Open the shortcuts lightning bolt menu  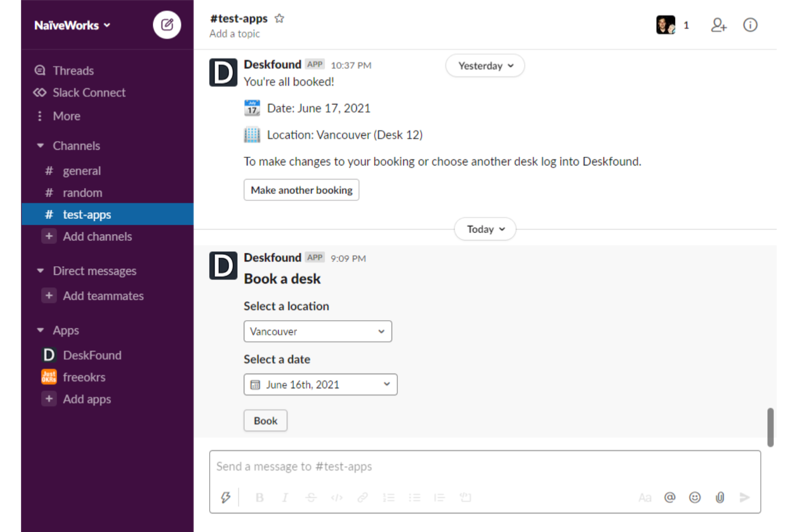click(225, 497)
